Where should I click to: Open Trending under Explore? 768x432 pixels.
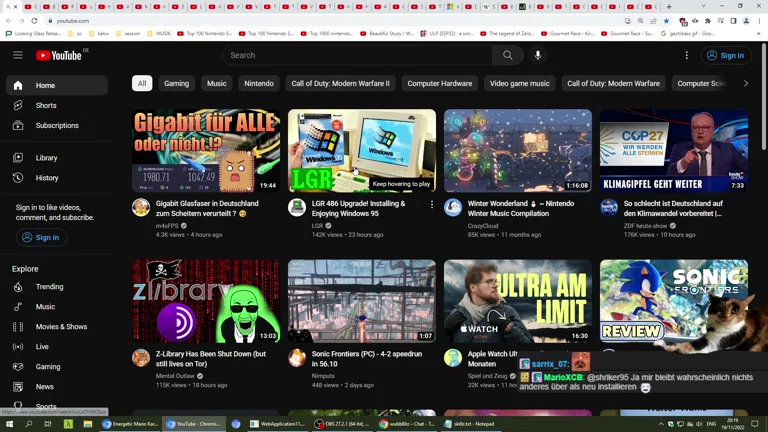click(49, 287)
